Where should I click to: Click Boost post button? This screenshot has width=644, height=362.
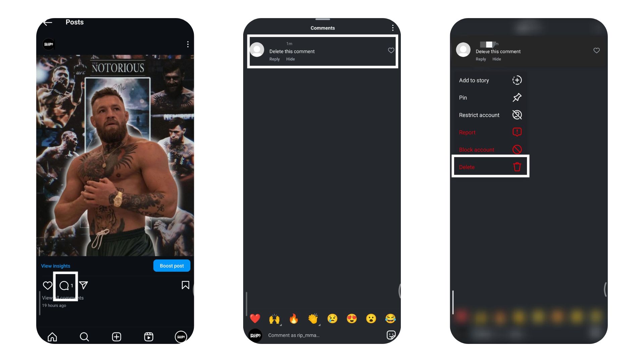pos(172,266)
